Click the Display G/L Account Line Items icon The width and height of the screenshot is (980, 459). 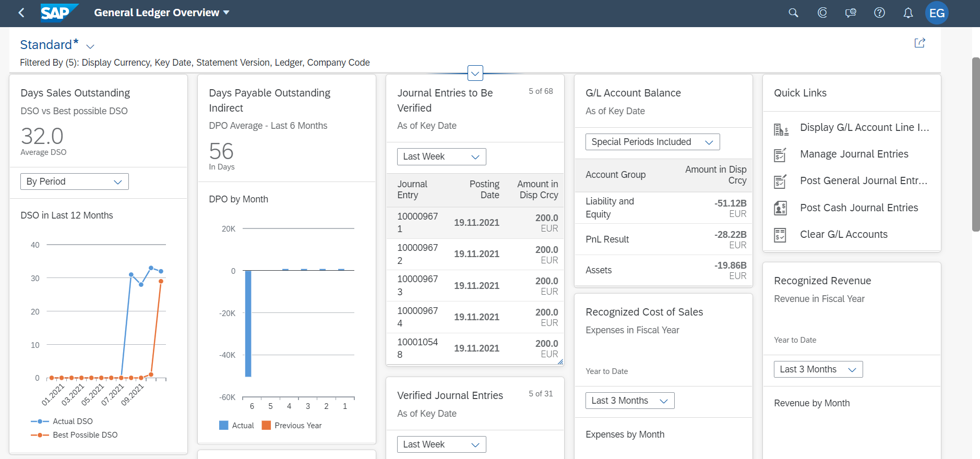(x=781, y=129)
